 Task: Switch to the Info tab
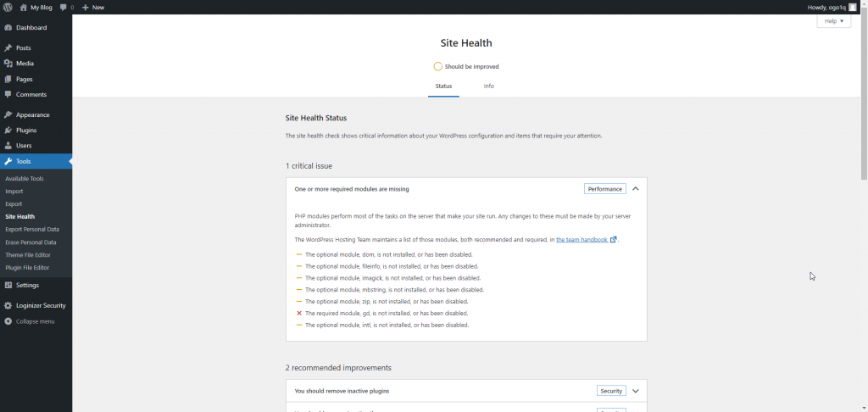[x=489, y=86]
